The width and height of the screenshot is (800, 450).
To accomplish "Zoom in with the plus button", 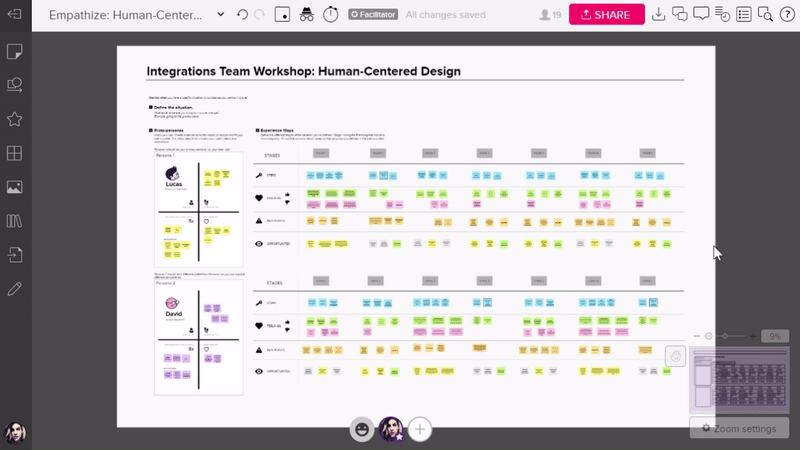I will [x=753, y=336].
